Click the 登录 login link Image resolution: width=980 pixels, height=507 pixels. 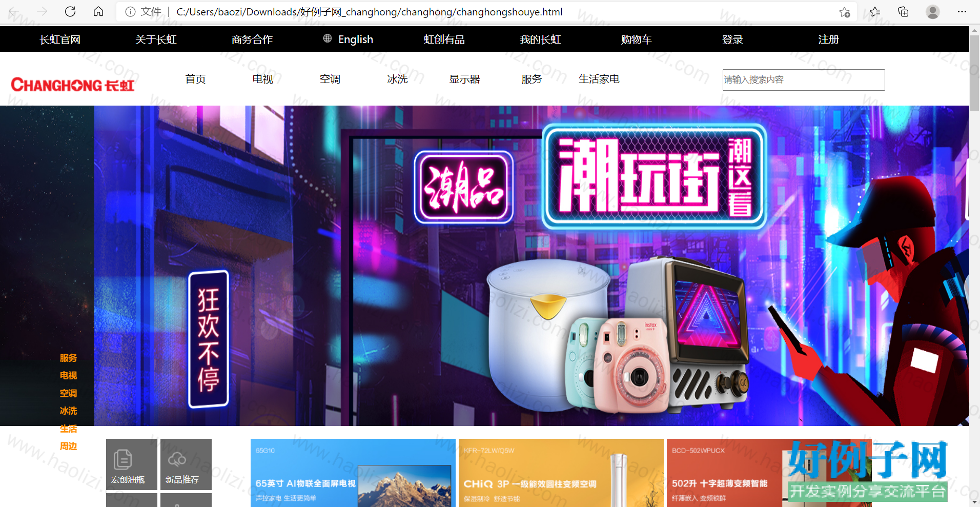732,39
